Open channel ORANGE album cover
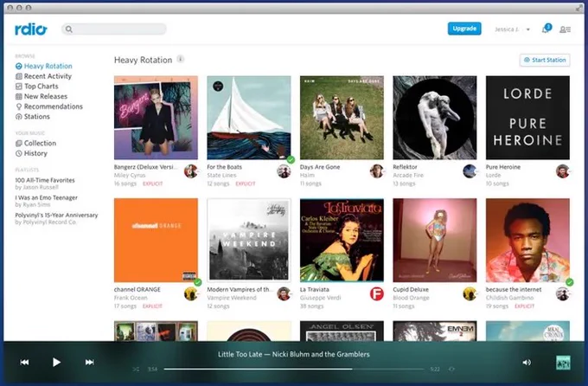 (x=156, y=241)
